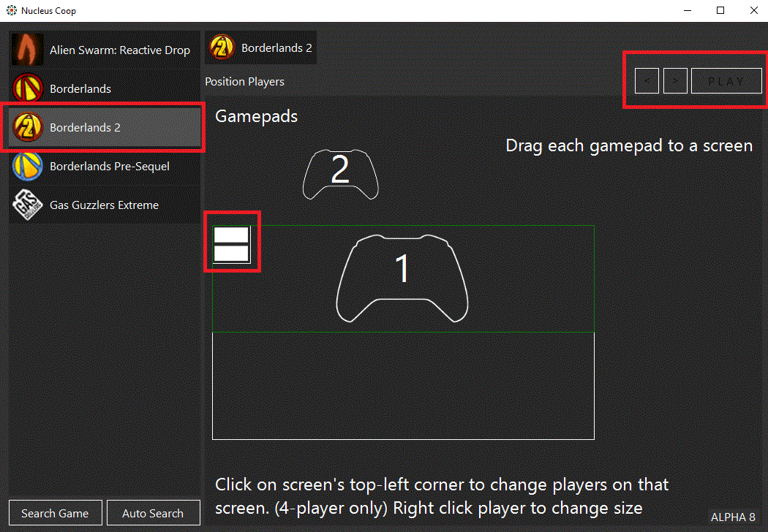This screenshot has width=768, height=532.
Task: Click the Borderlands 2 icon in the sidebar
Action: click(x=28, y=126)
